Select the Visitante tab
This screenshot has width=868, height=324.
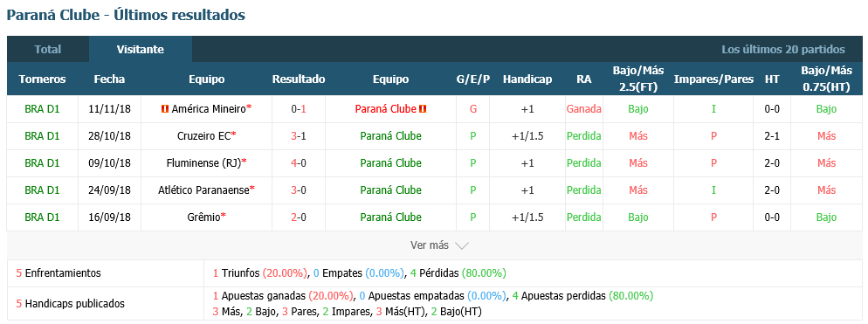[x=140, y=49]
